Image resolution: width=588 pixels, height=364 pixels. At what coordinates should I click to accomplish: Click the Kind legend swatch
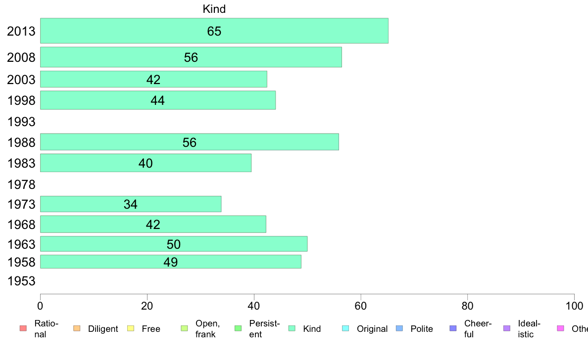pyautogui.click(x=292, y=328)
